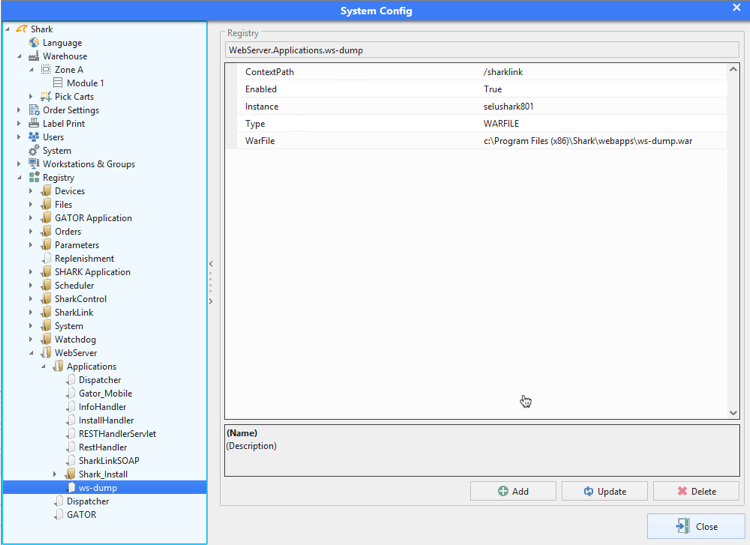Click the Registry blocks icon
This screenshot has width=750, height=545.
pyautogui.click(x=34, y=178)
